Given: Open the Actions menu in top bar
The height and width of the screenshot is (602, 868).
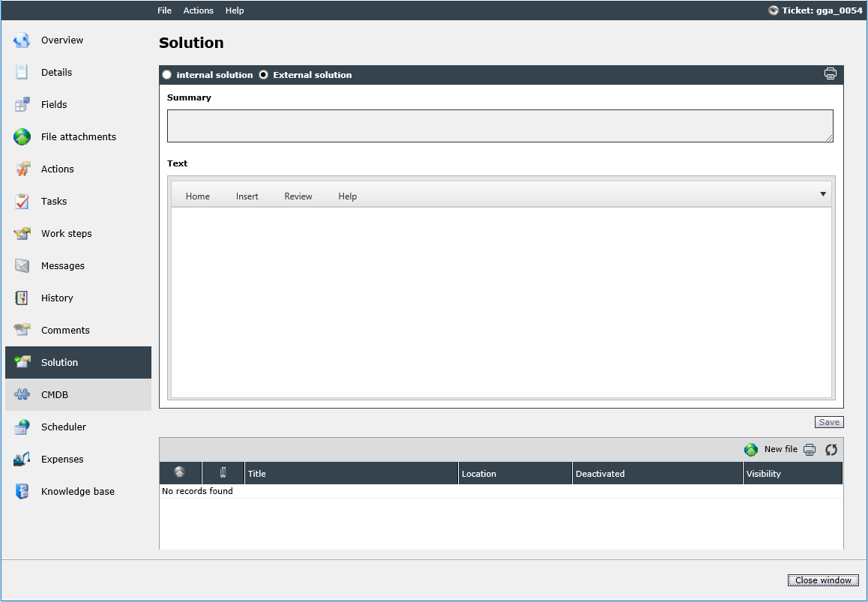Looking at the screenshot, I should coord(198,10).
